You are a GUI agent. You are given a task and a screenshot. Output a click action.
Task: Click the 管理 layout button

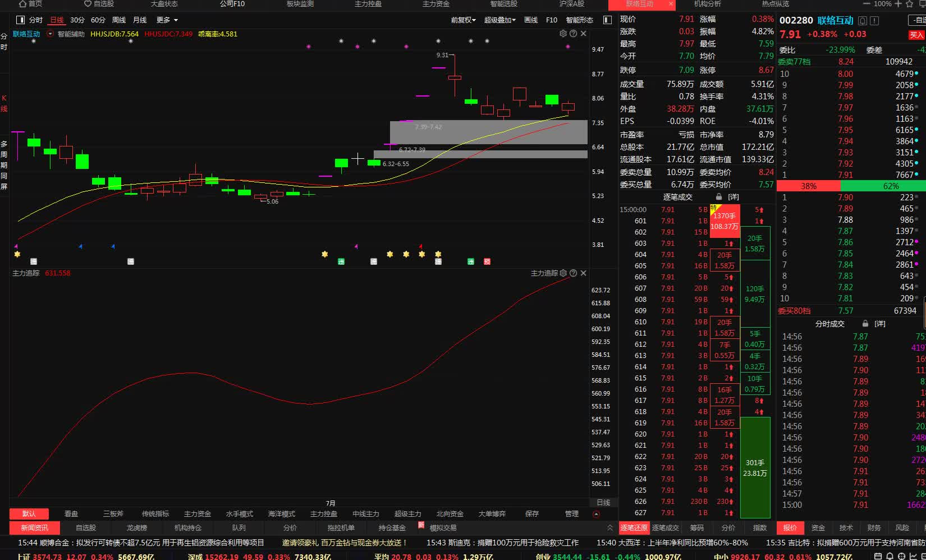click(571, 514)
